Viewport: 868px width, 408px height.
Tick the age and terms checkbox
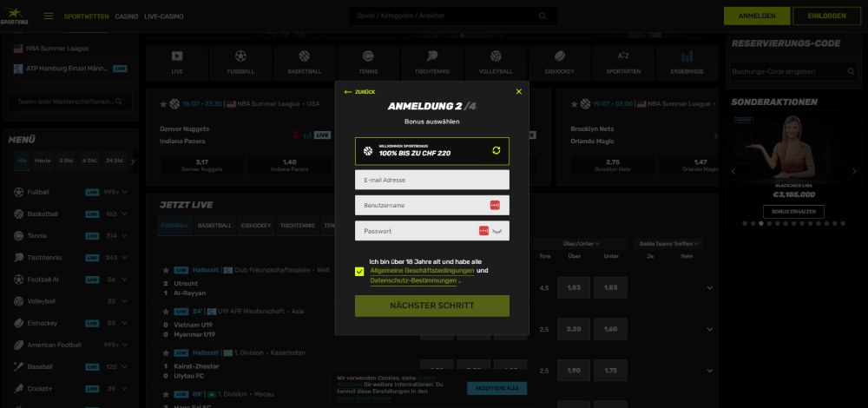coord(359,271)
